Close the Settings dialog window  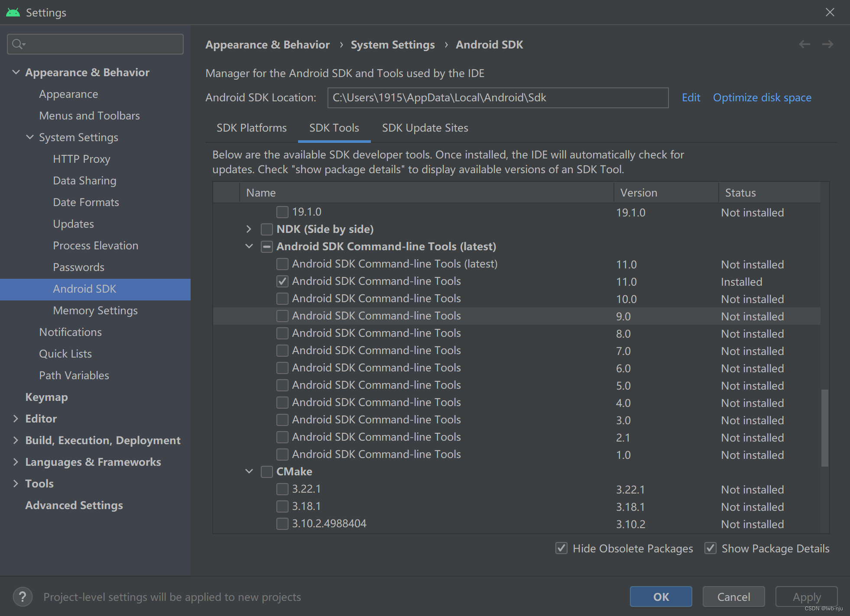click(x=830, y=12)
